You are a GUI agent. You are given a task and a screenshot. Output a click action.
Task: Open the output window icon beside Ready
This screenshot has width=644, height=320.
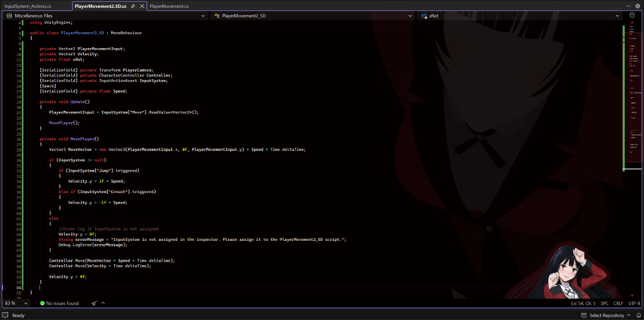[6, 315]
